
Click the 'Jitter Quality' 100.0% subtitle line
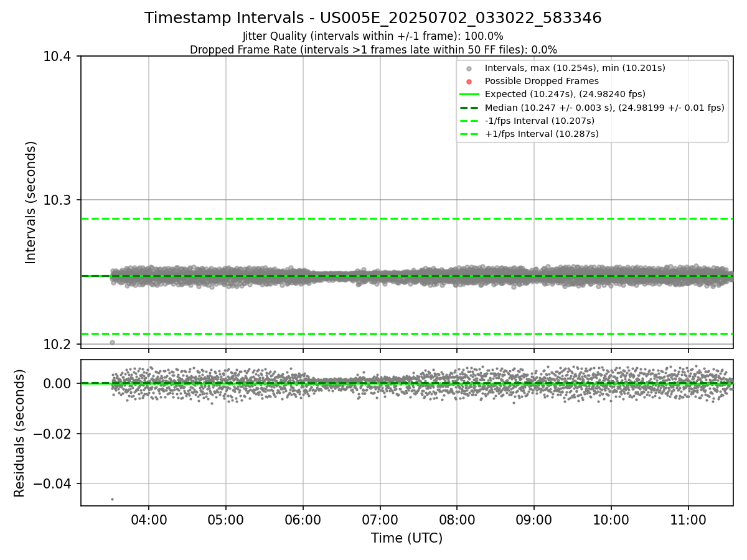[x=373, y=36]
